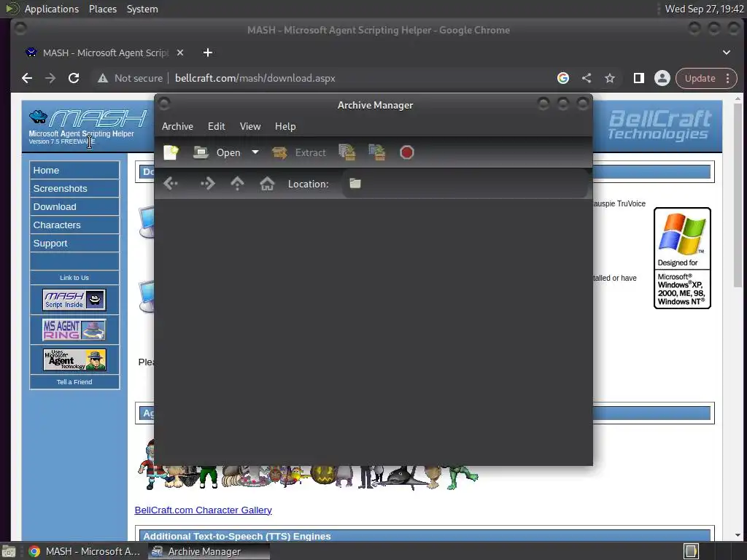Click the red Stop icon

[406, 152]
